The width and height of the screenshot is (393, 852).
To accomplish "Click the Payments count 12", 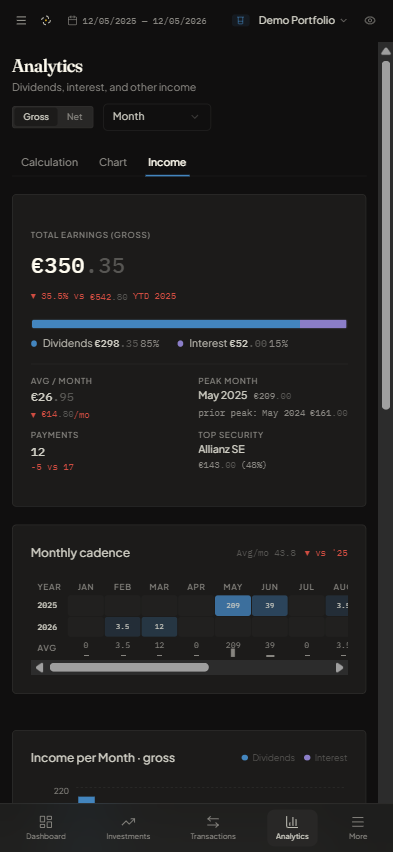I will 38,452.
